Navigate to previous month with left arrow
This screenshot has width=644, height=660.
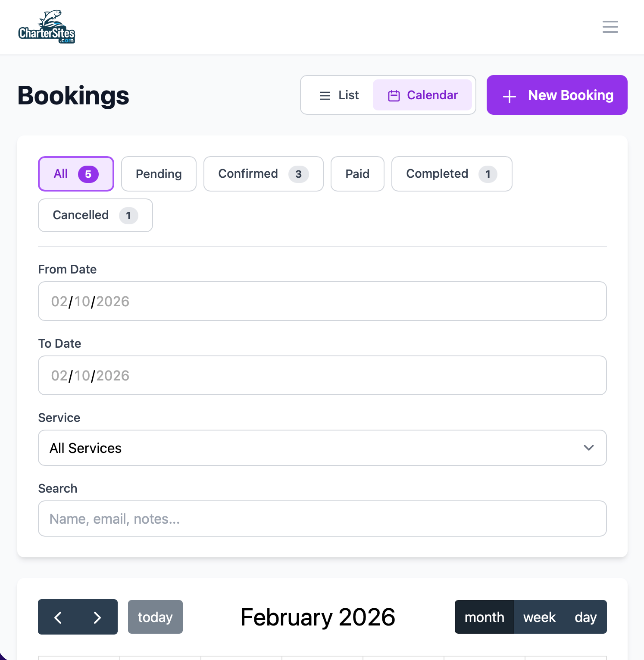58,617
